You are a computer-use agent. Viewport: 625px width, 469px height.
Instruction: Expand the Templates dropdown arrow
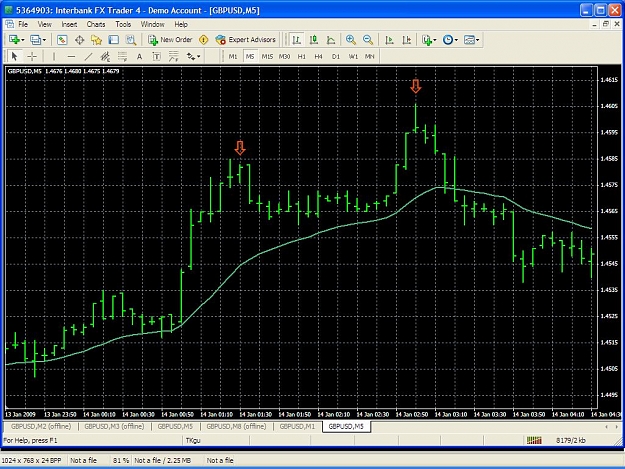478,40
